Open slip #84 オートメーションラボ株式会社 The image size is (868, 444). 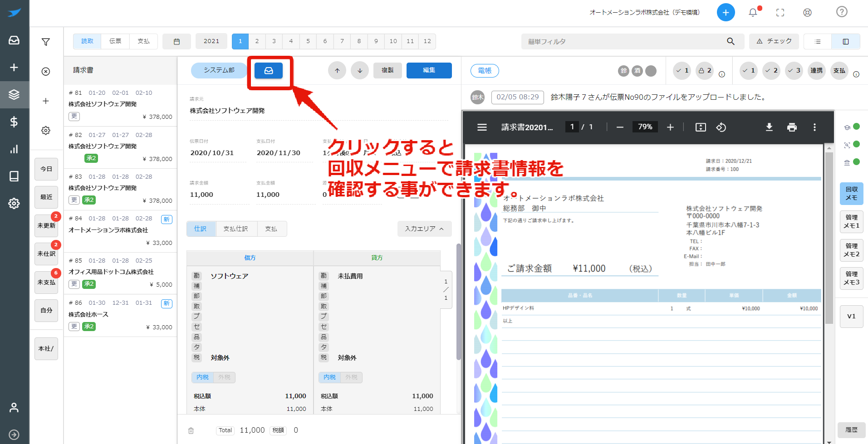[120, 231]
